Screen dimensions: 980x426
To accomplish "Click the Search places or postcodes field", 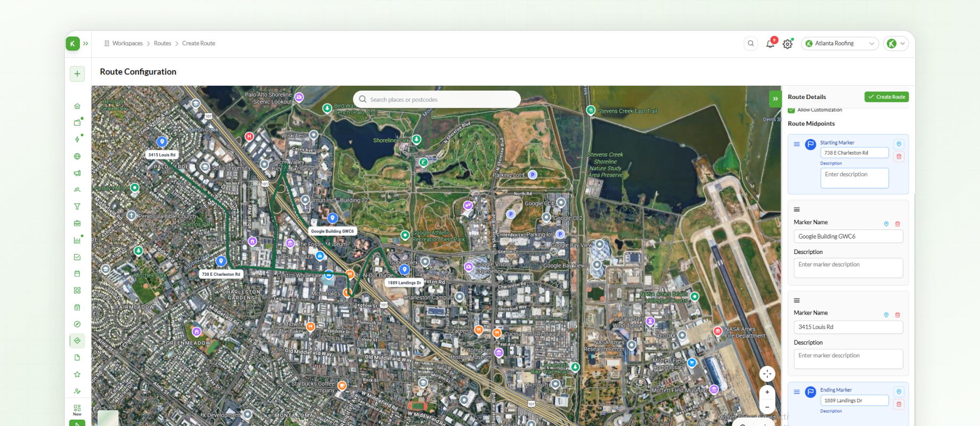I will (x=437, y=100).
